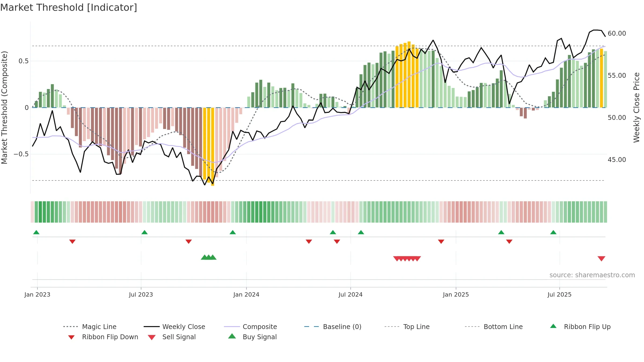Click the ribbon flip up marker before Jan 2024
Image resolution: width=644 pixels, height=362 pixels.
[233, 232]
